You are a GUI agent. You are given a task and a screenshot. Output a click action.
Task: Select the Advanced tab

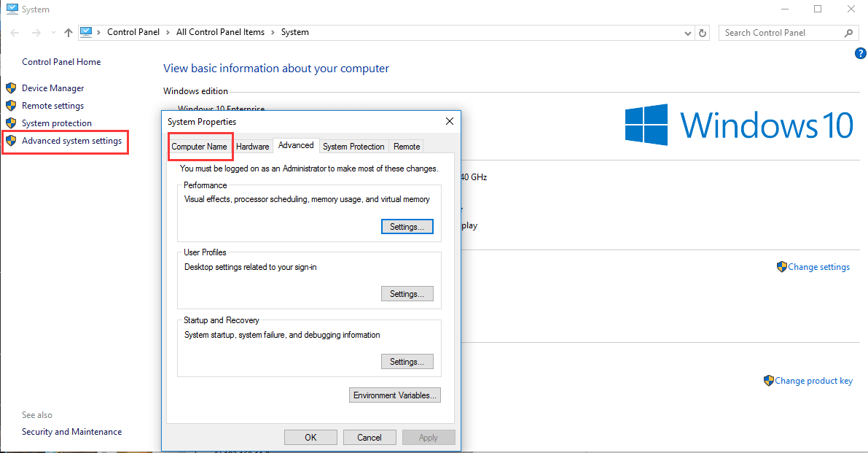296,145
